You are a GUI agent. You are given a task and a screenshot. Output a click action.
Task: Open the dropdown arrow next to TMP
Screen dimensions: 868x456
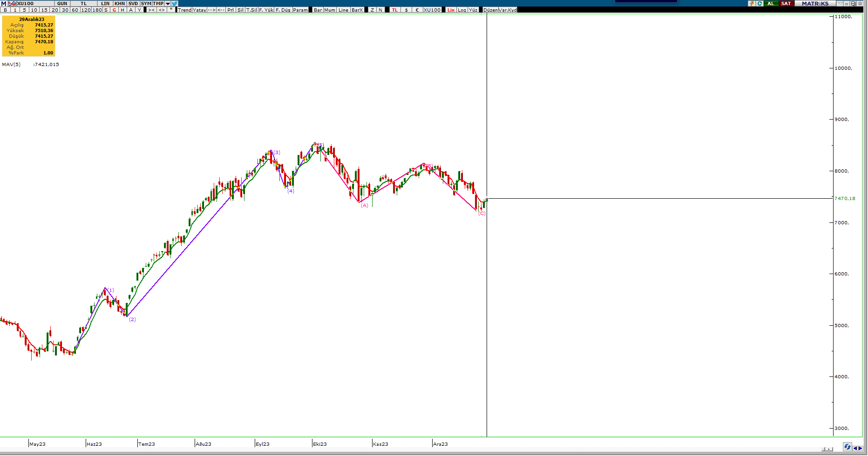[x=168, y=3]
